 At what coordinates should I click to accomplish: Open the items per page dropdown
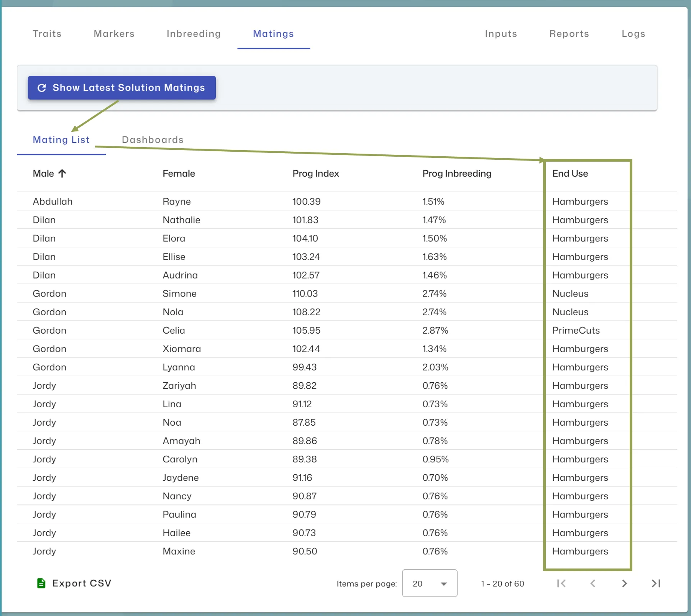(x=430, y=583)
